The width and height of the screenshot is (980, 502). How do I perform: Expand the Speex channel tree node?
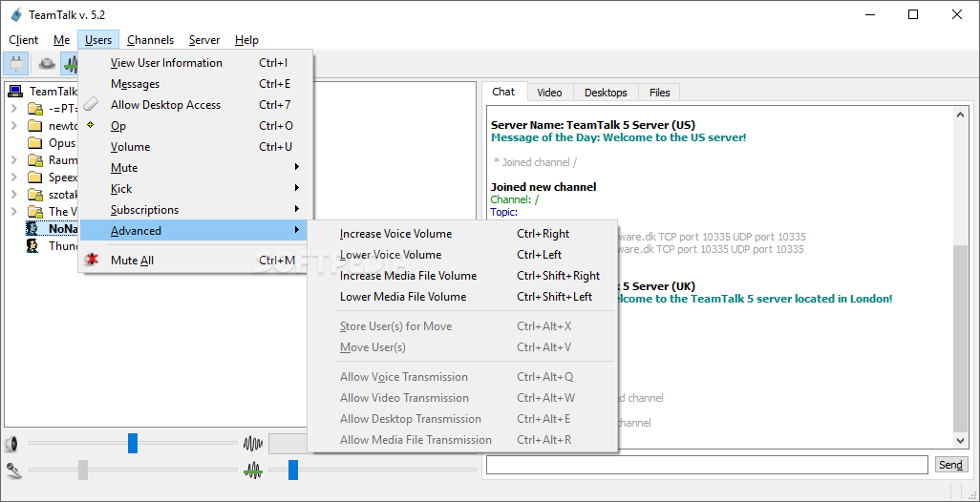[13, 178]
